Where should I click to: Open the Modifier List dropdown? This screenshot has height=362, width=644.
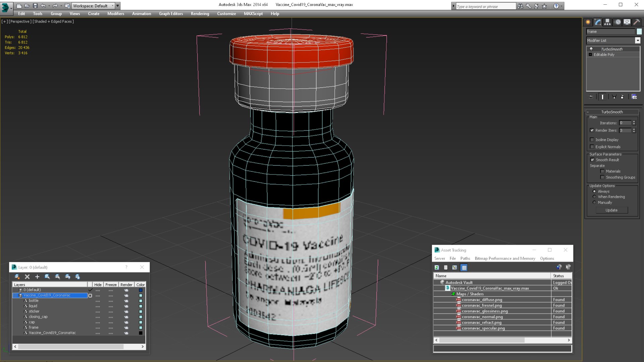tap(638, 41)
